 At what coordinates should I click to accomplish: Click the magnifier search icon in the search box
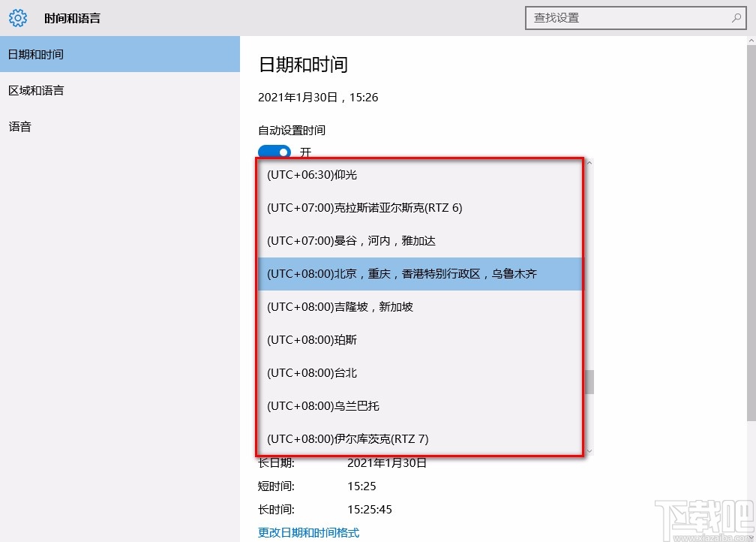click(737, 17)
